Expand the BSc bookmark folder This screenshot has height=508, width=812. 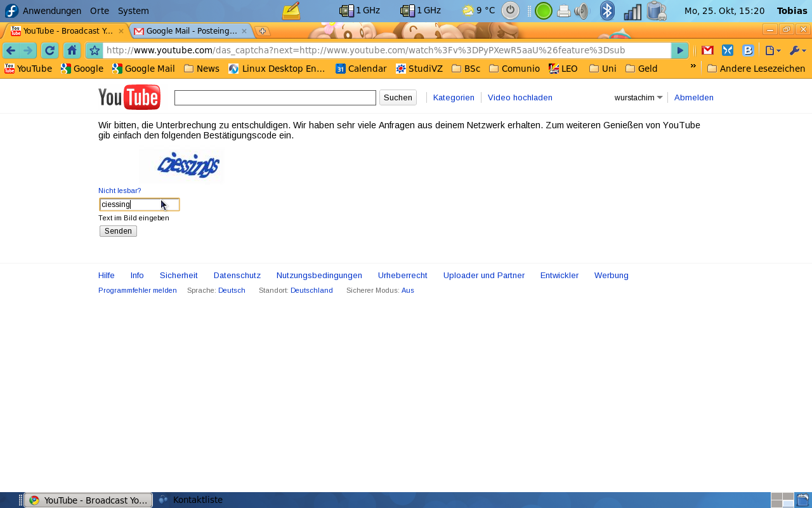[466, 69]
